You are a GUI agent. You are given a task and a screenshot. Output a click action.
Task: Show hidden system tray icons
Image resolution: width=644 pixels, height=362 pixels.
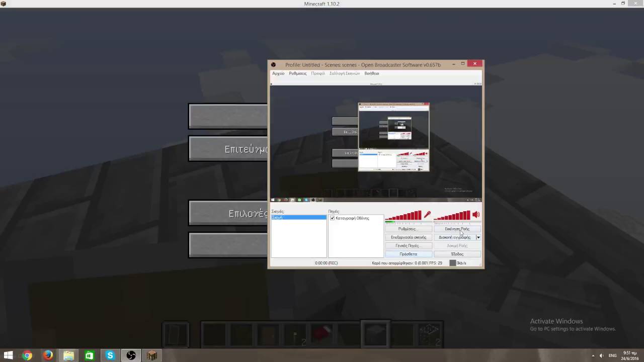593,355
